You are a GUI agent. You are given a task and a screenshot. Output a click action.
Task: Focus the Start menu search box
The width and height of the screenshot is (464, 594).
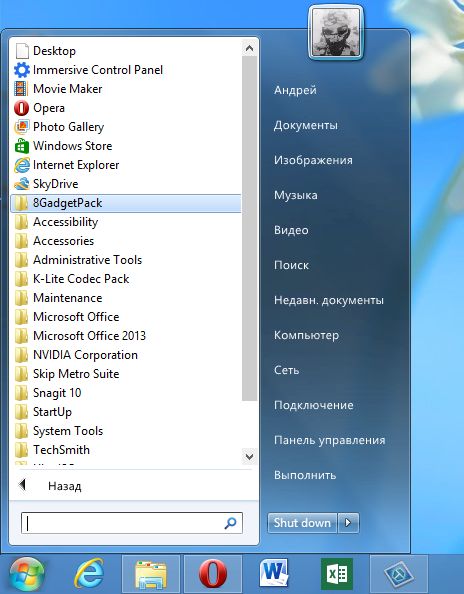tap(132, 523)
